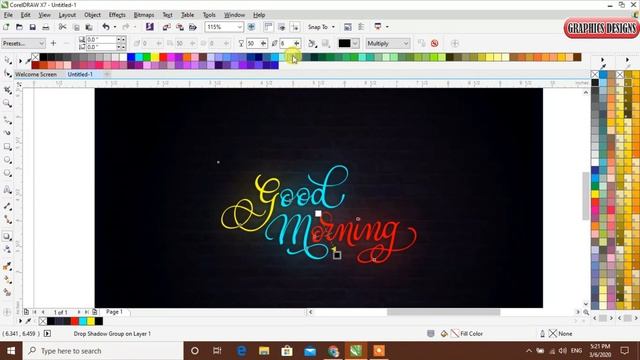Click the Import icon
Viewport: 640px width, 360px height.
(167, 27)
